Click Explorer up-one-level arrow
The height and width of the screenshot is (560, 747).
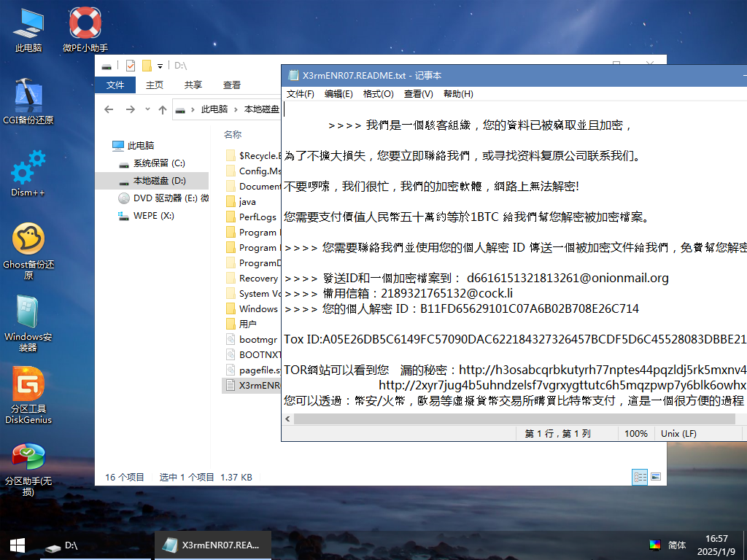(x=163, y=109)
